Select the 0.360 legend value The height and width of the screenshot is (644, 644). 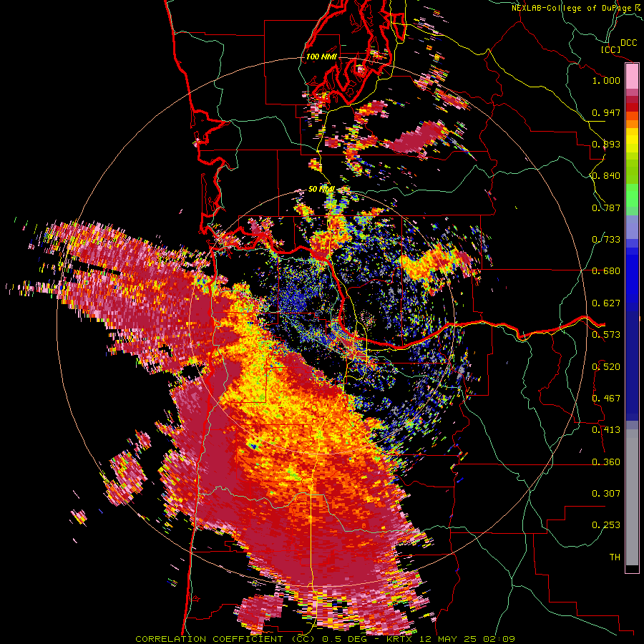coord(606,462)
